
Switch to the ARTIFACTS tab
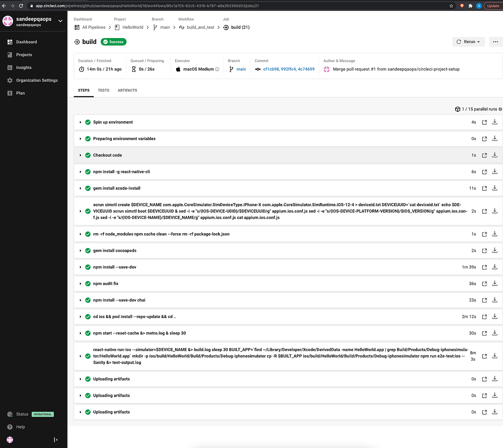[x=128, y=91]
